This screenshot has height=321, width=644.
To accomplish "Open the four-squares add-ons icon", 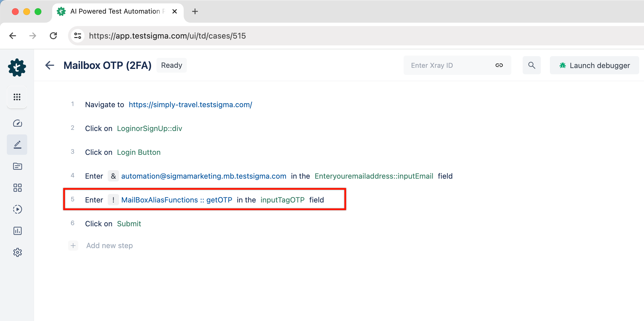I will (x=17, y=188).
